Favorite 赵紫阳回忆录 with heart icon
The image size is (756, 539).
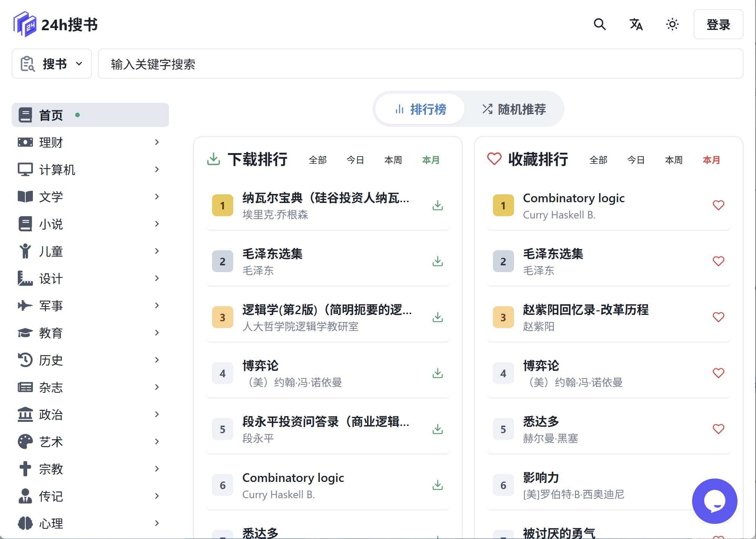click(718, 317)
